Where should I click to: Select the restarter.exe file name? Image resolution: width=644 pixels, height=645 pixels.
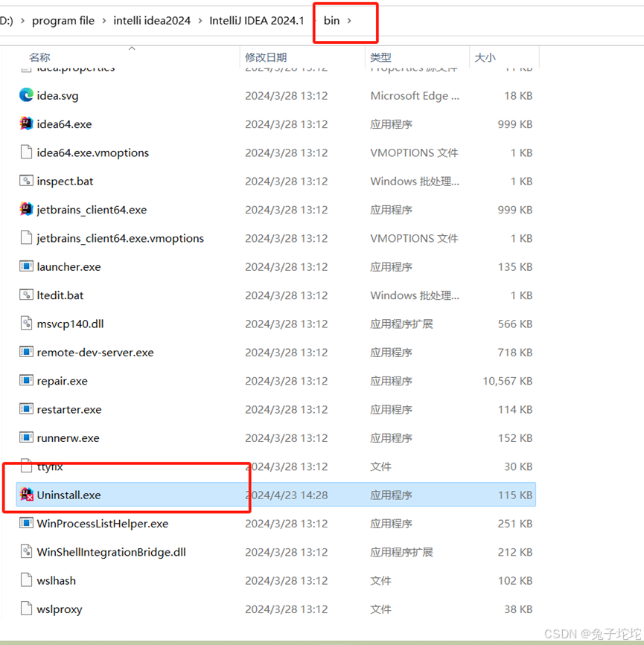coord(69,409)
